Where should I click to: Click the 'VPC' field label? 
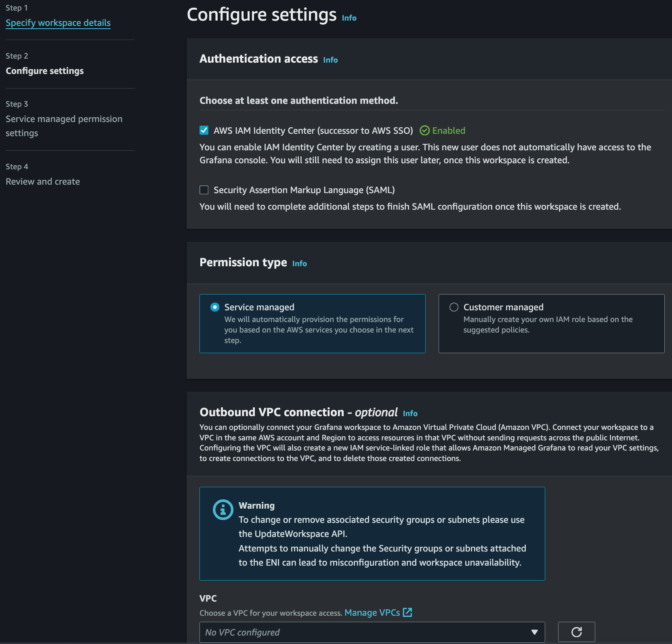point(208,599)
